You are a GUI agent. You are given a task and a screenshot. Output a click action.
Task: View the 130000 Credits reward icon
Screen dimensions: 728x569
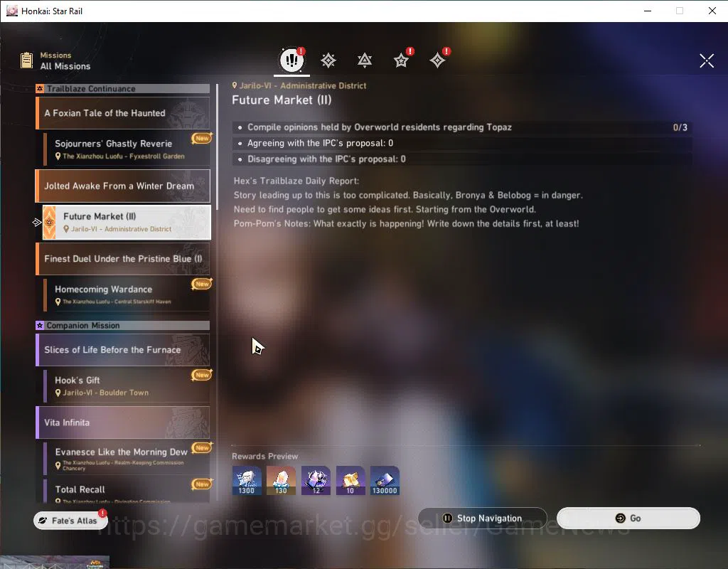[385, 480]
